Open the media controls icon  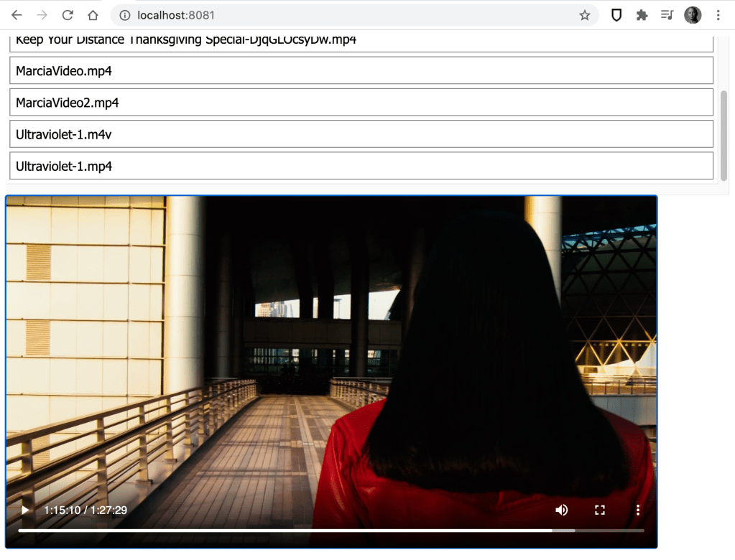click(667, 15)
